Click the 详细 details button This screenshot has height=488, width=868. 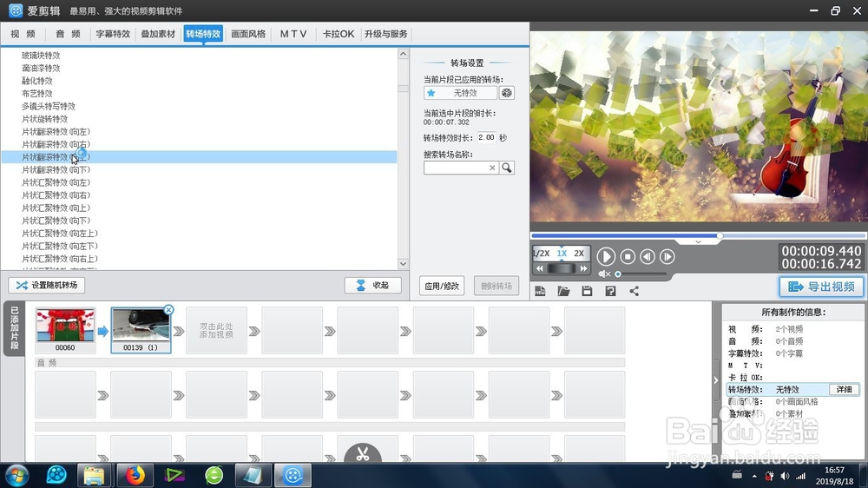point(845,389)
